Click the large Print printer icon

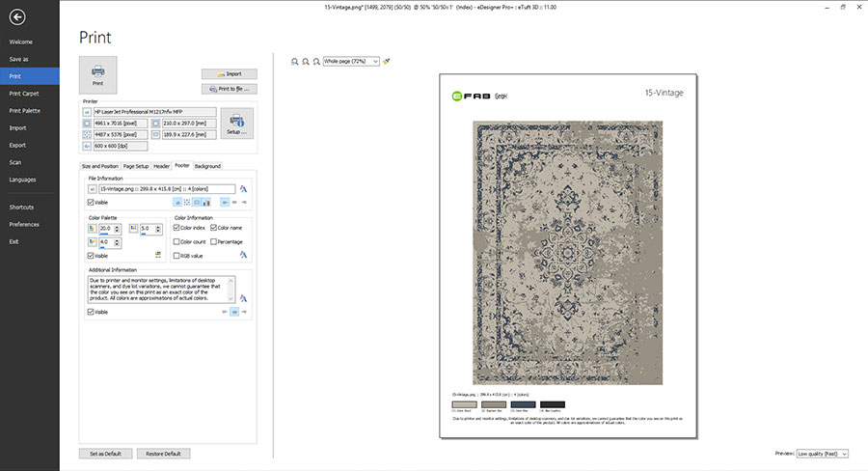click(x=97, y=74)
